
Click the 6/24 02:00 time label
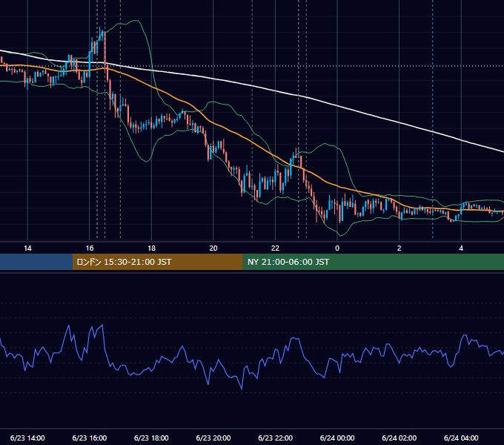(399, 438)
